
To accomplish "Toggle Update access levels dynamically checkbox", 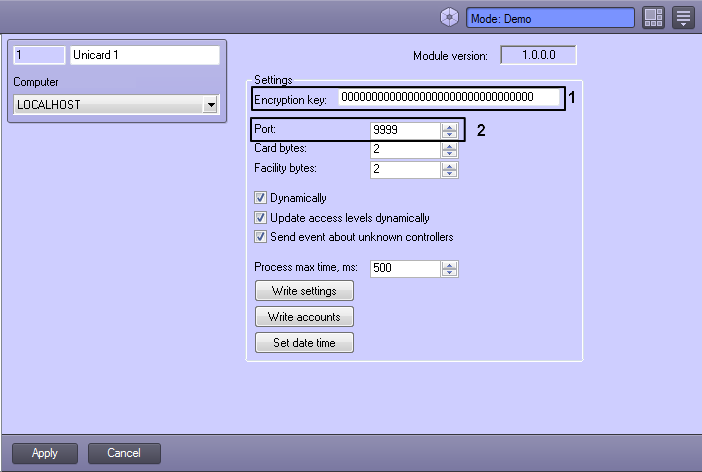I will tap(260, 218).
